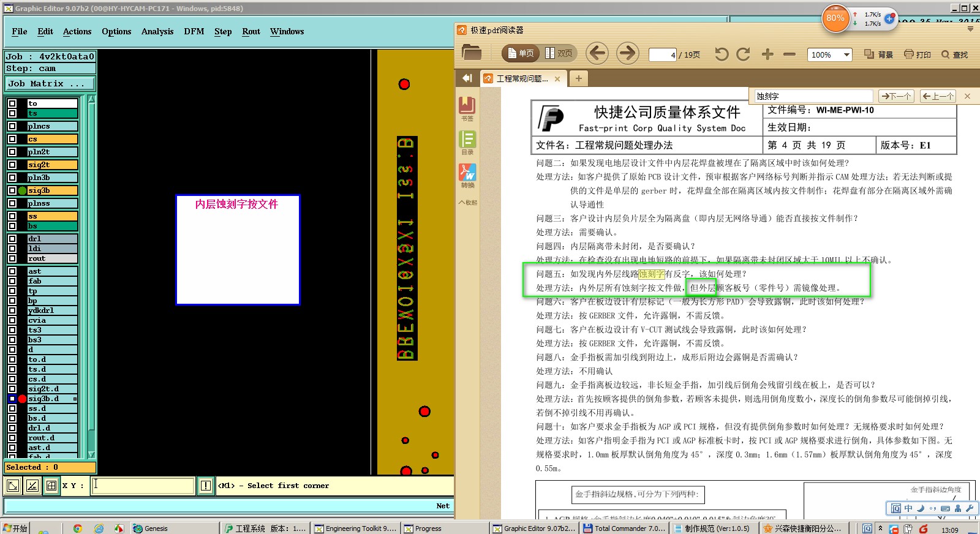
Task: Click the X Y coordinate input field
Action: pyautogui.click(x=143, y=486)
